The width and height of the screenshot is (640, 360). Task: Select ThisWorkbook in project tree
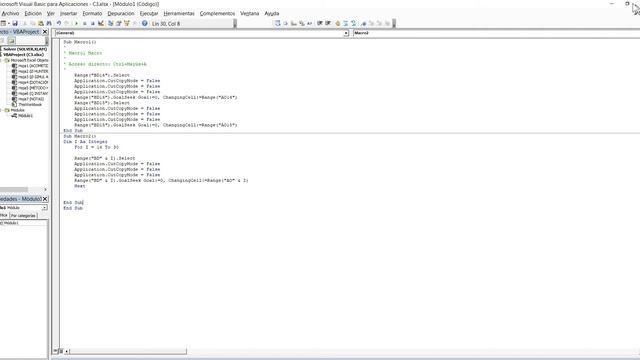pos(30,104)
